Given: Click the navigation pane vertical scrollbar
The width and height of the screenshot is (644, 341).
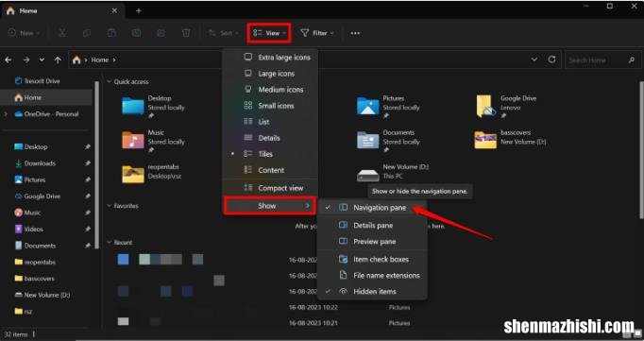Looking at the screenshot, I should click(x=96, y=164).
